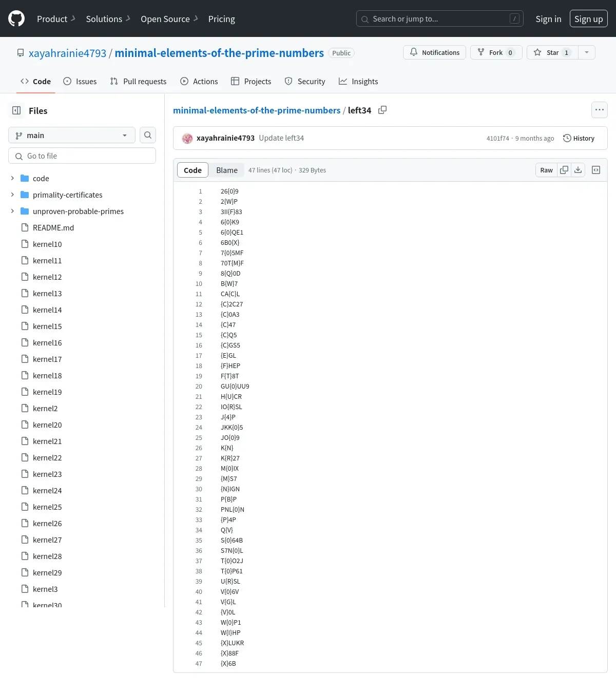The width and height of the screenshot is (616, 694).
Task: Switch to the Actions tab
Action: tap(199, 81)
